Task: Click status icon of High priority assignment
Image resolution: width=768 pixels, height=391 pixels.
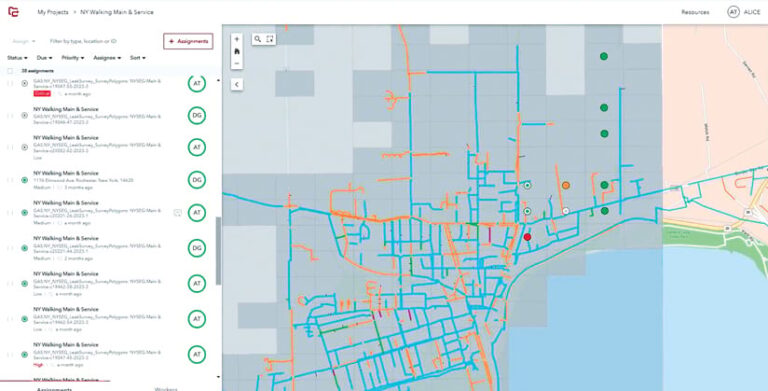Action: (x=24, y=355)
